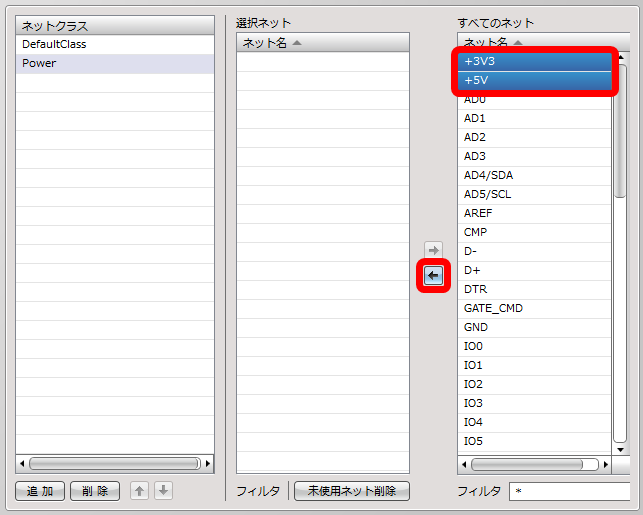Move the net class up with the up arrow
643x515 pixels.
139,490
